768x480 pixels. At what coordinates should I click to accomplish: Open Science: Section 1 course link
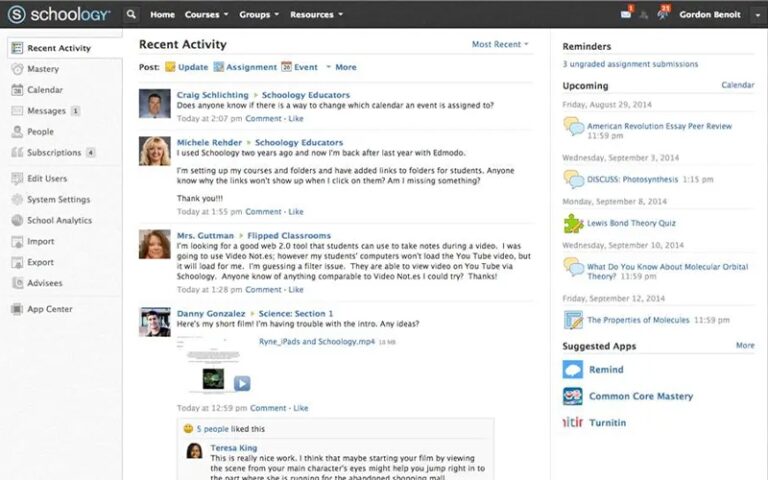pos(295,313)
